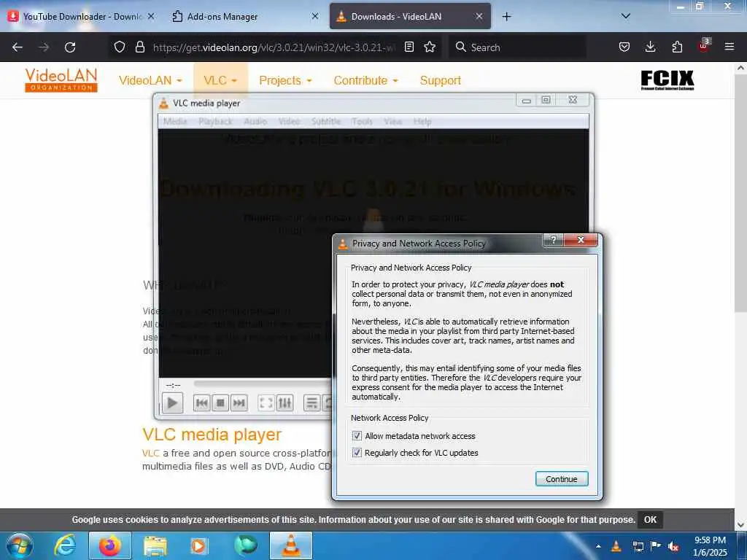
Task: Open the Media menu in VLC
Action: pos(175,122)
